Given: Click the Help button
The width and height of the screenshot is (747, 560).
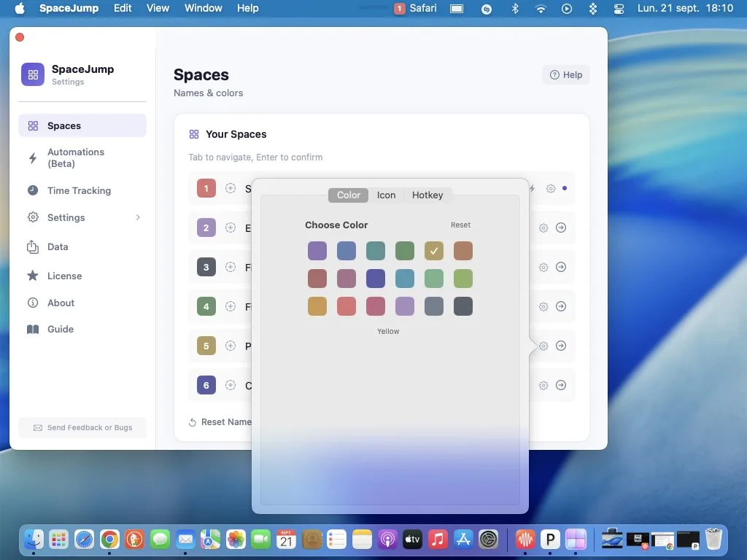Looking at the screenshot, I should click(565, 75).
